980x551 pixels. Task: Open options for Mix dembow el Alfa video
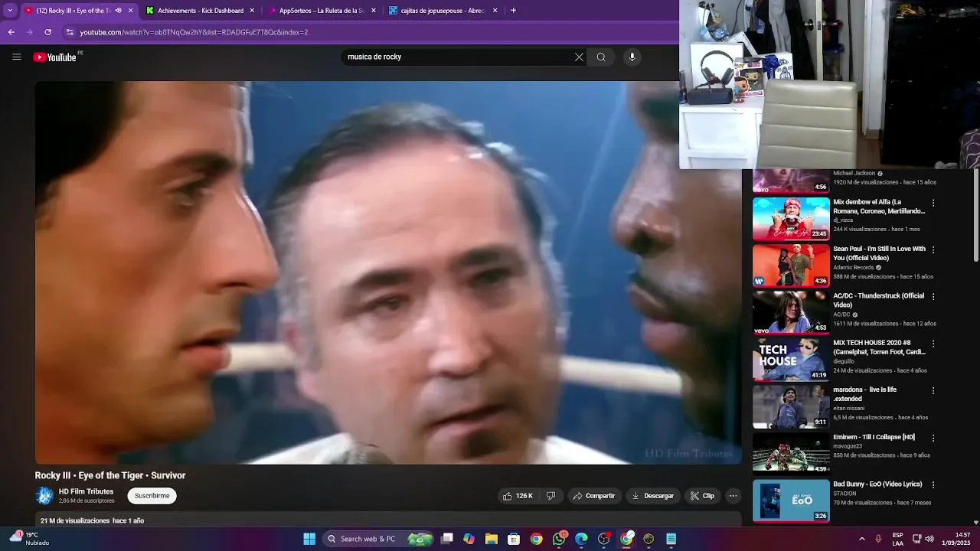click(933, 203)
